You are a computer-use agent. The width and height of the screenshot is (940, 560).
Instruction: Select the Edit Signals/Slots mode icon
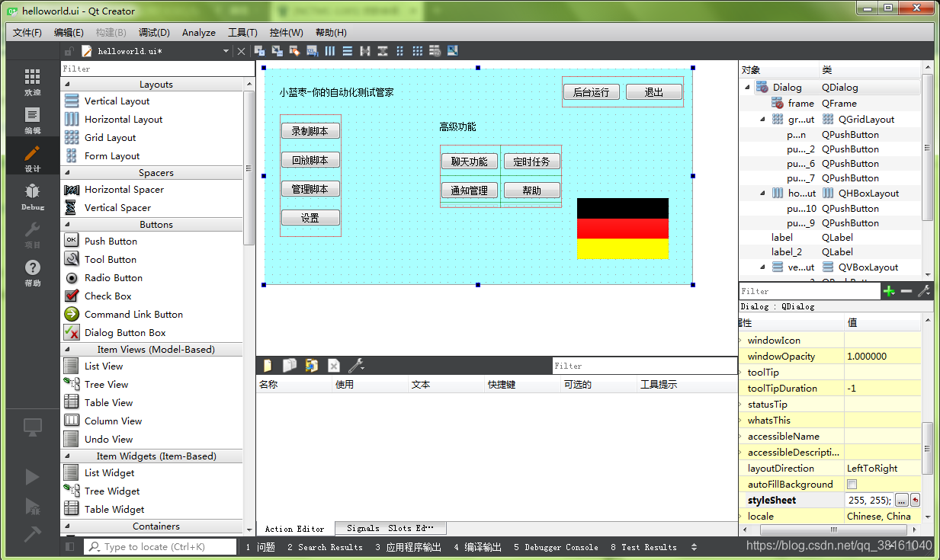tap(277, 50)
